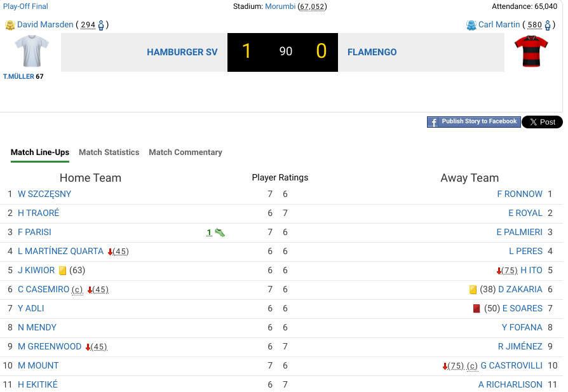The image size is (568, 392).
Task: Click the red card icon beside E Soares
Action: tap(477, 309)
